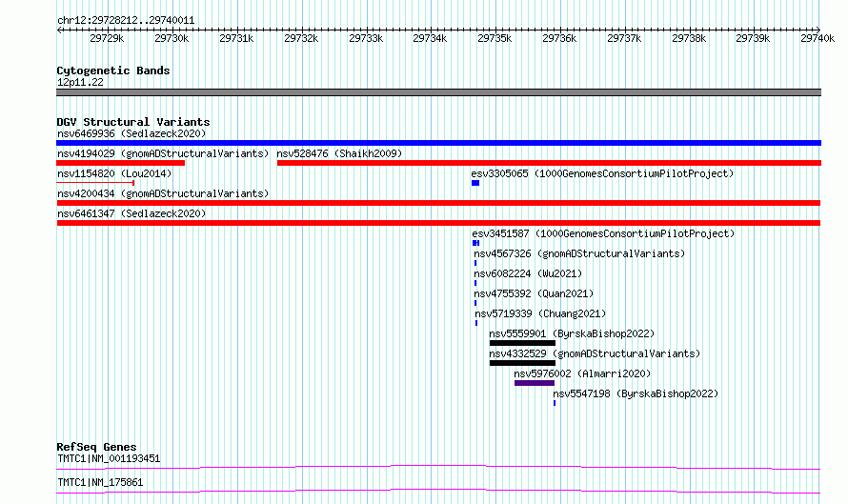The width and height of the screenshot is (848, 504).
Task: Click the 29733k ruler tick label
Action: (366, 38)
